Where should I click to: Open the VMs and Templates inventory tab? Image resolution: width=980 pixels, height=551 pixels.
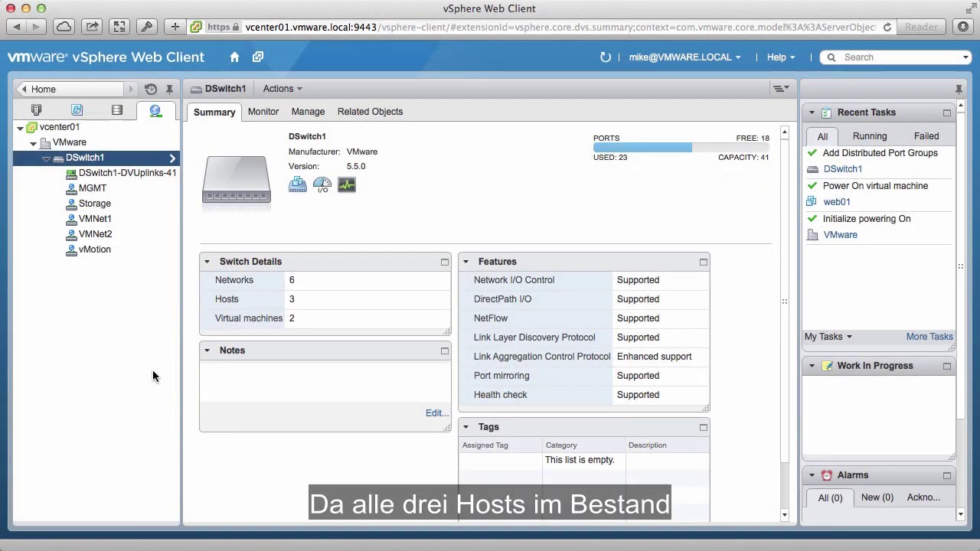pyautogui.click(x=77, y=110)
